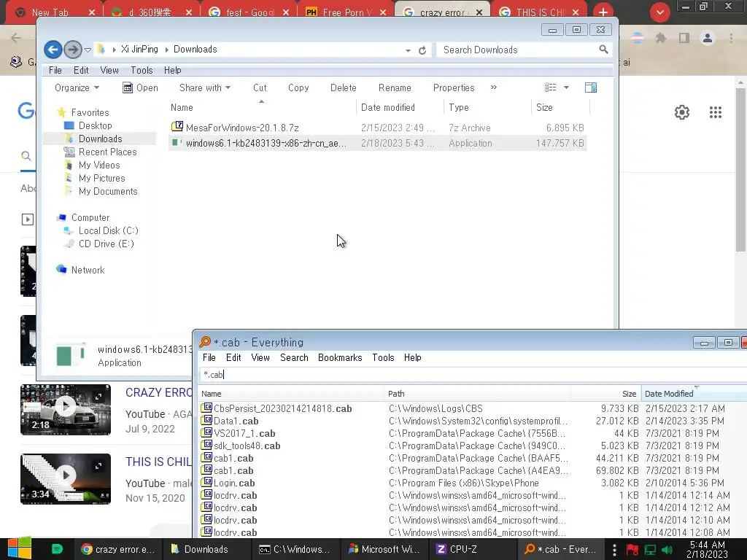Toggle the preview pane icon
747x560 pixels.
591,87
